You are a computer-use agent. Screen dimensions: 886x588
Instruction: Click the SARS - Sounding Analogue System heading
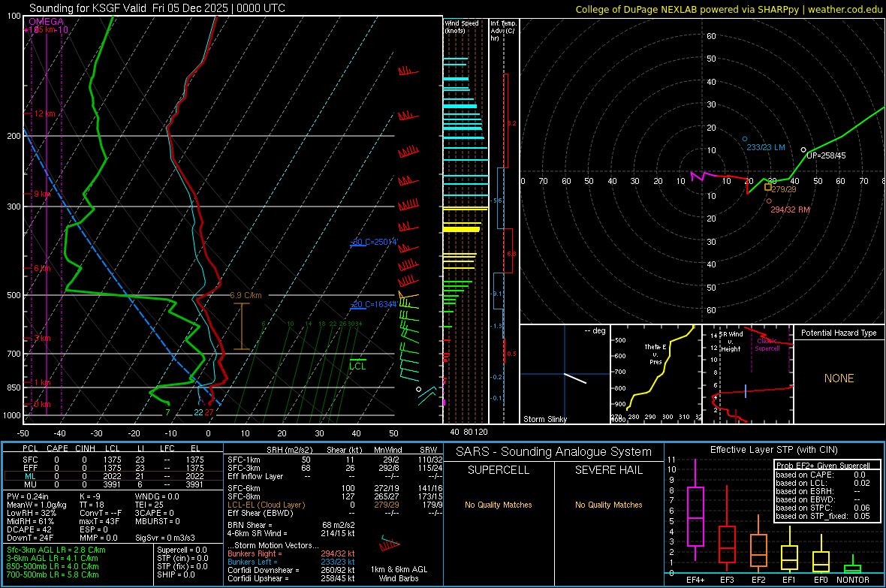[554, 452]
